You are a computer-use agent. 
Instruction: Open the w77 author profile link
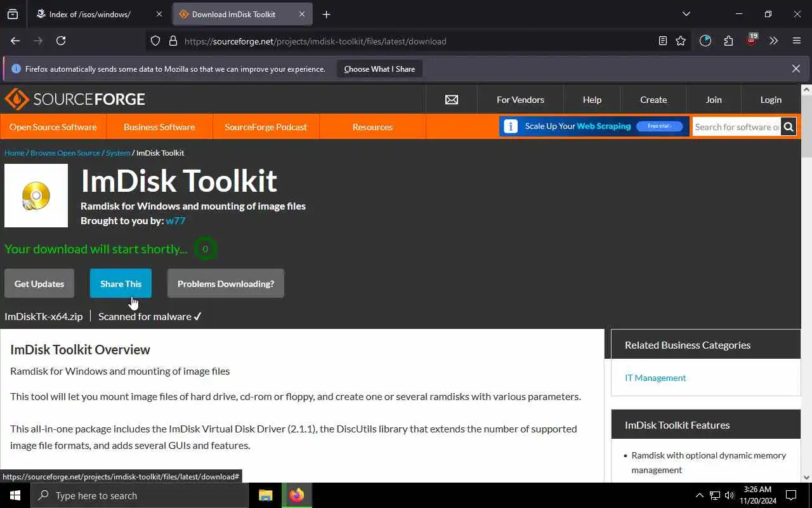click(176, 221)
